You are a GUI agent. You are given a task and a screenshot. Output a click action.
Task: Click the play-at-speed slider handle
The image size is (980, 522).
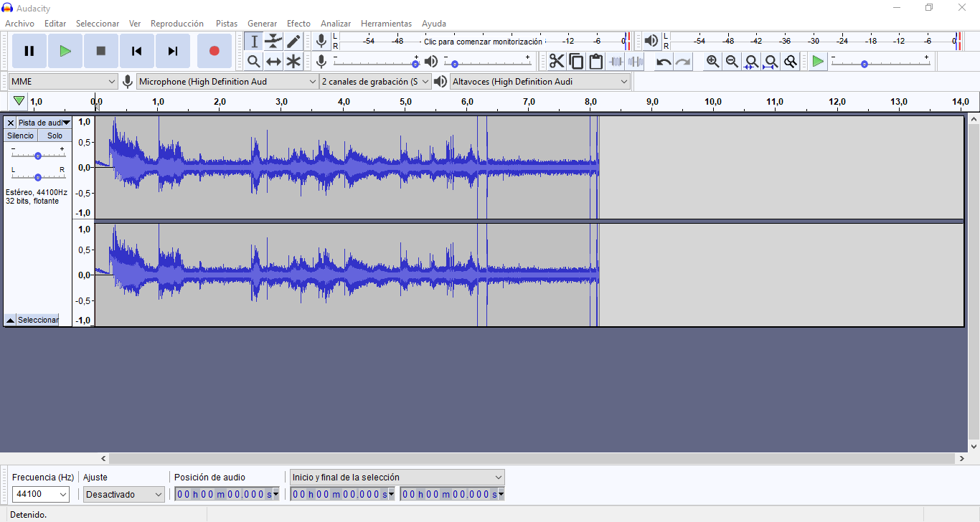[864, 64]
